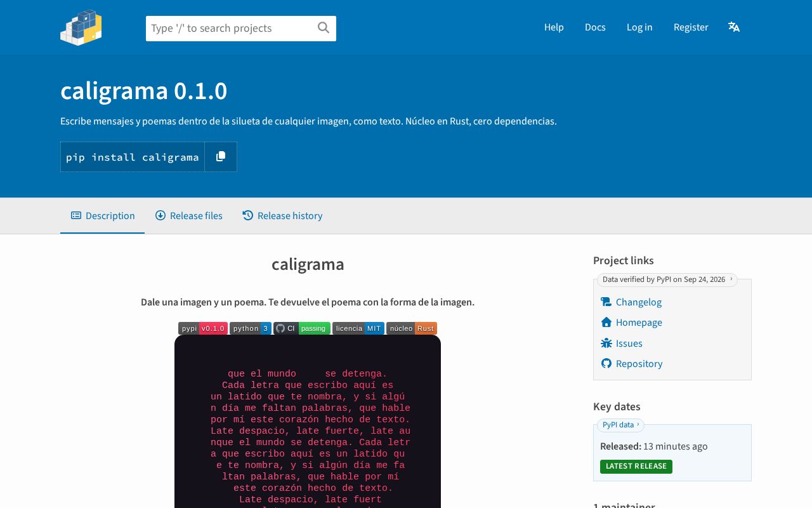Click the 'pip install caligrama' command text
The height and width of the screenshot is (508, 812).
coord(133,157)
